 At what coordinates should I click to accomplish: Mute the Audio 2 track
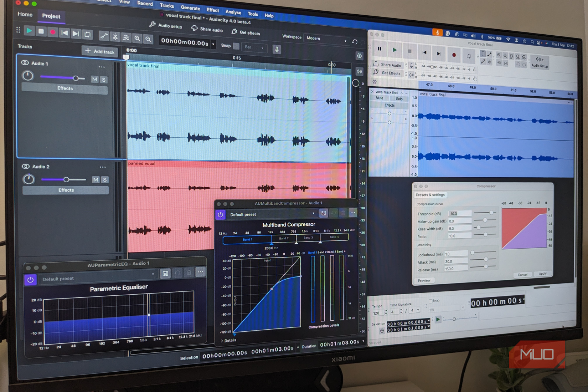[96, 180]
